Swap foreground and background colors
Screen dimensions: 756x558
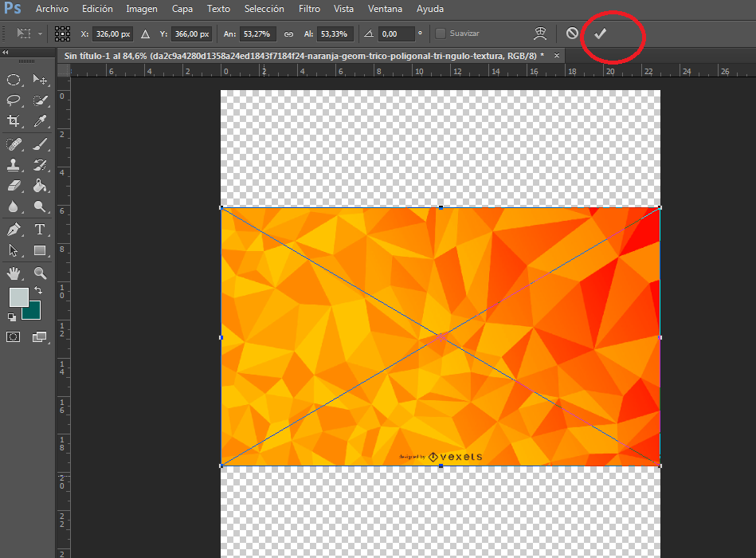[38, 290]
